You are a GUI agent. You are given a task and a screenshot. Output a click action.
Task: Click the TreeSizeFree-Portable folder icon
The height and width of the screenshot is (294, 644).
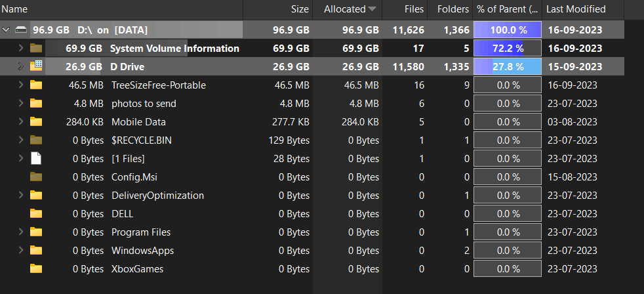(36, 85)
